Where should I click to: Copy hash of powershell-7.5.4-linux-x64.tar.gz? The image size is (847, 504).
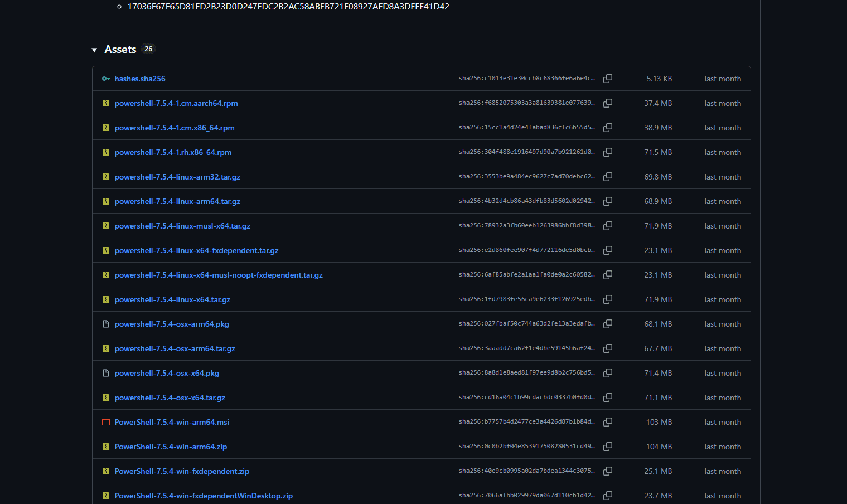pyautogui.click(x=608, y=299)
